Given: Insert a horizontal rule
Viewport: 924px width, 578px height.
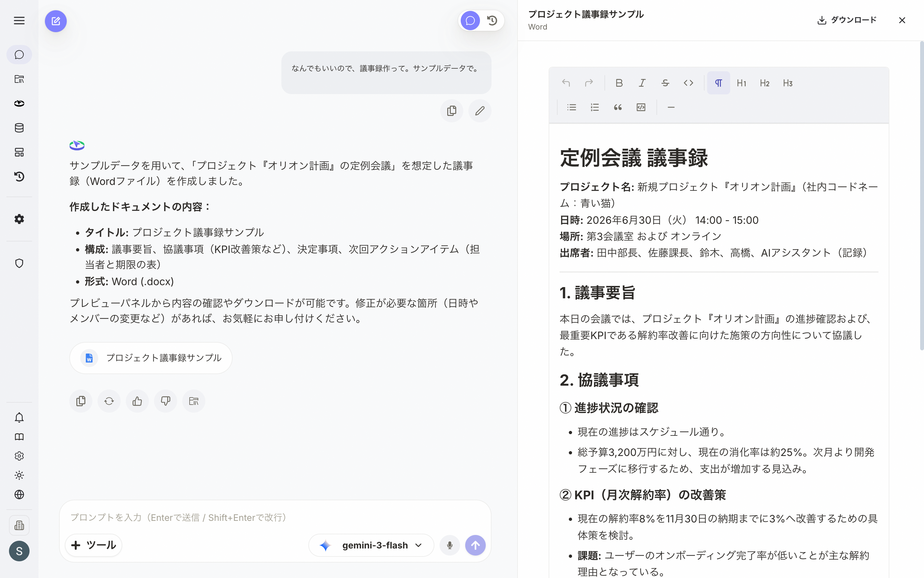Looking at the screenshot, I should pyautogui.click(x=671, y=108).
